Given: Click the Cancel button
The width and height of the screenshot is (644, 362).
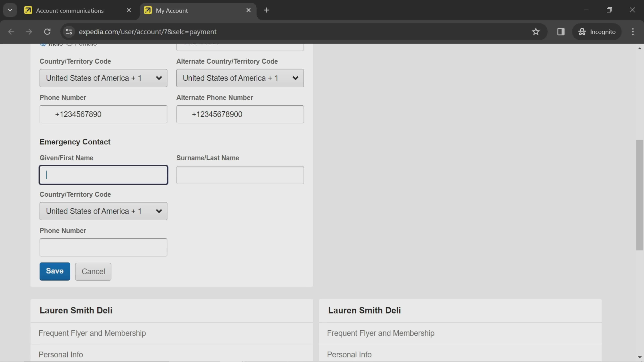Looking at the screenshot, I should pyautogui.click(x=93, y=271).
